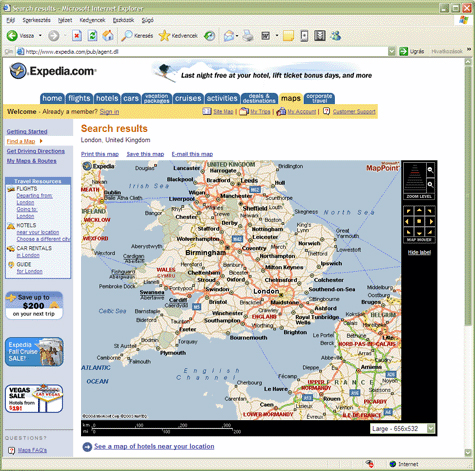
Task: Expand the Edit button dropdown arrow
Action: coord(277,36)
